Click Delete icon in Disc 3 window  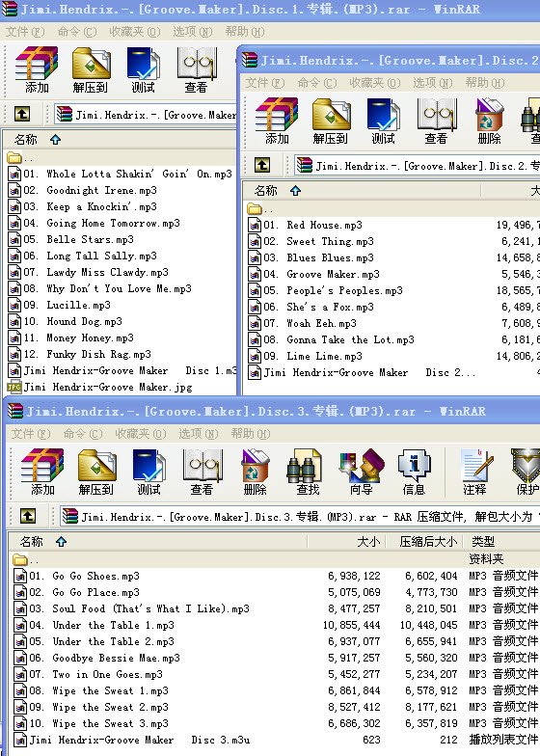[255, 472]
